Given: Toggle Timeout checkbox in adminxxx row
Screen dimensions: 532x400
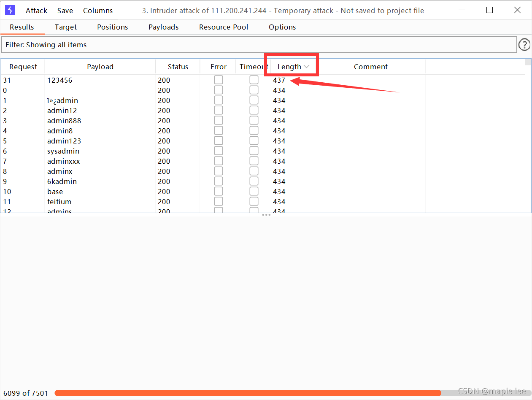Looking at the screenshot, I should click(254, 161).
